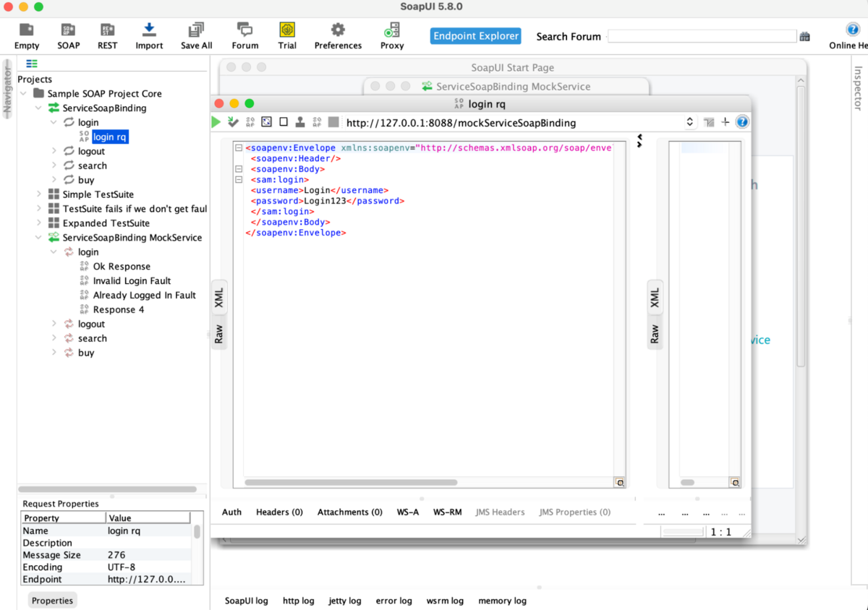868x610 pixels.
Task: Click the Search Forum input field
Action: (x=702, y=36)
